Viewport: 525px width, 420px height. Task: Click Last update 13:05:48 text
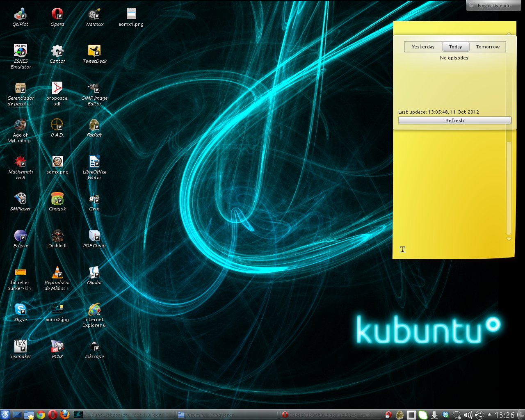(438, 112)
